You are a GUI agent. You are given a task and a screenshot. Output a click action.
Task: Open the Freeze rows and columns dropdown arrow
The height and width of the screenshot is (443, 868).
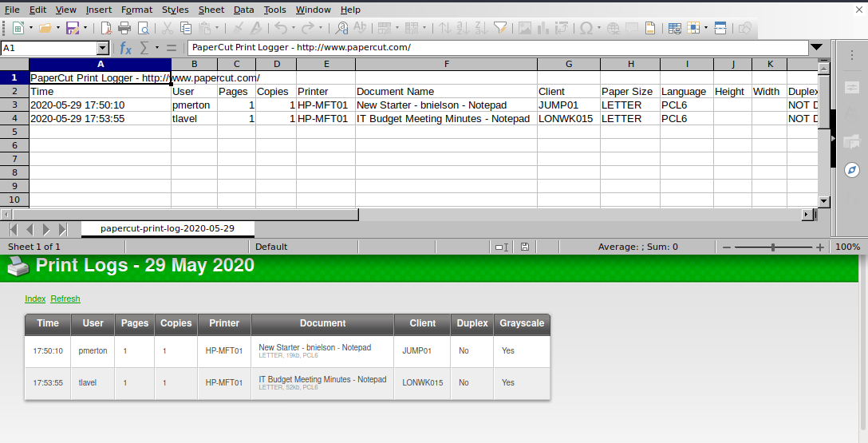pyautogui.click(x=706, y=28)
